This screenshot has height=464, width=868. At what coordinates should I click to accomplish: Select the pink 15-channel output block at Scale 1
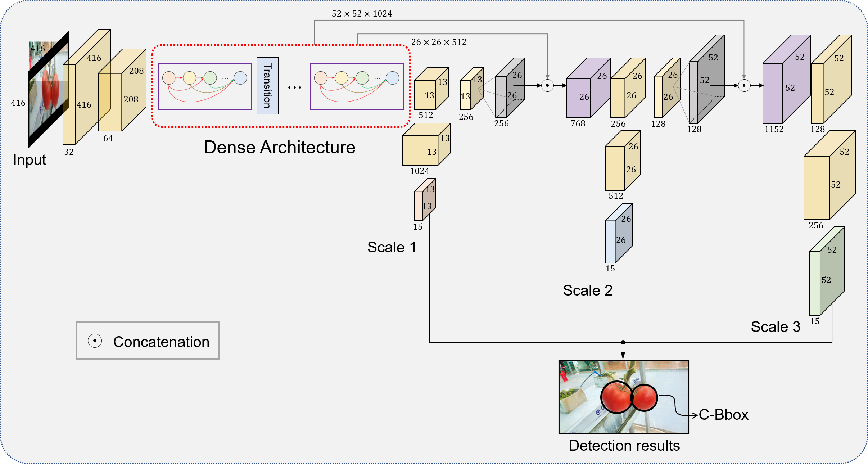coord(425,199)
